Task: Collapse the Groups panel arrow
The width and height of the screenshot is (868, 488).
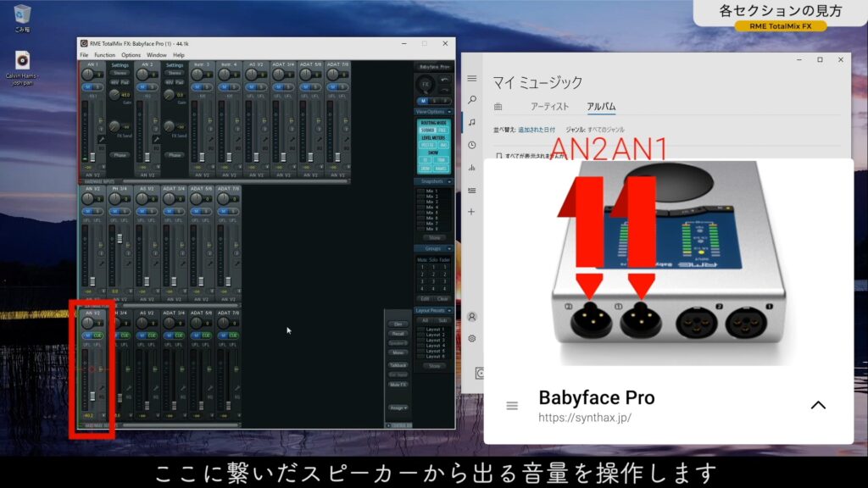Action: coord(449,249)
